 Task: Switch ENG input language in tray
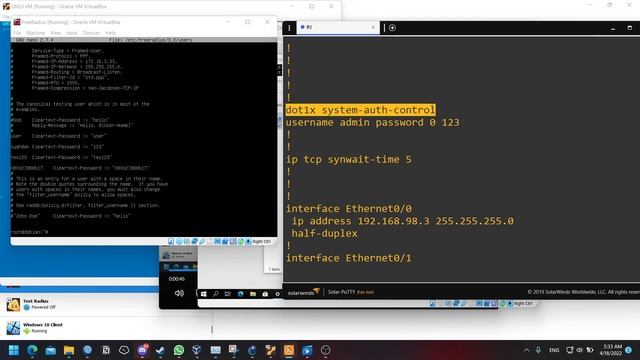pos(554,350)
